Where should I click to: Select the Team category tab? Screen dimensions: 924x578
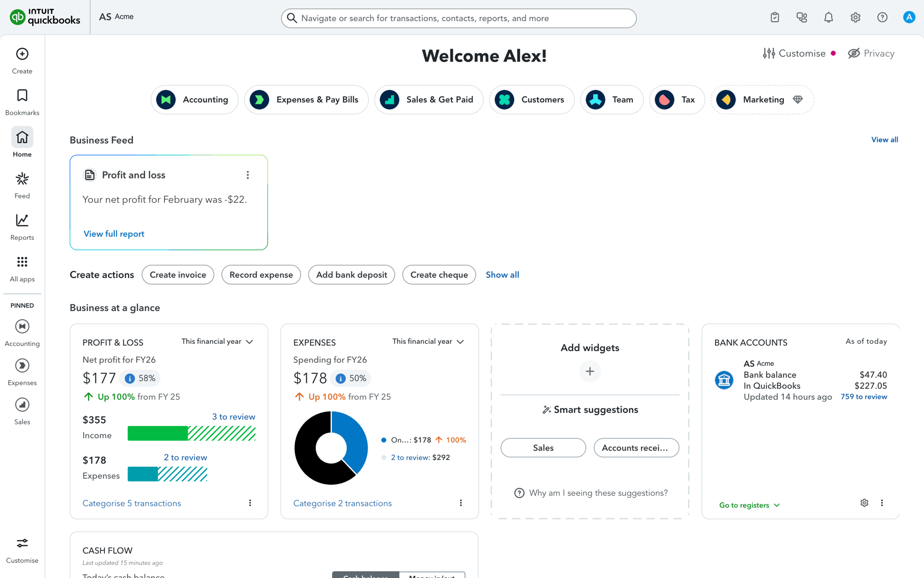pos(612,100)
